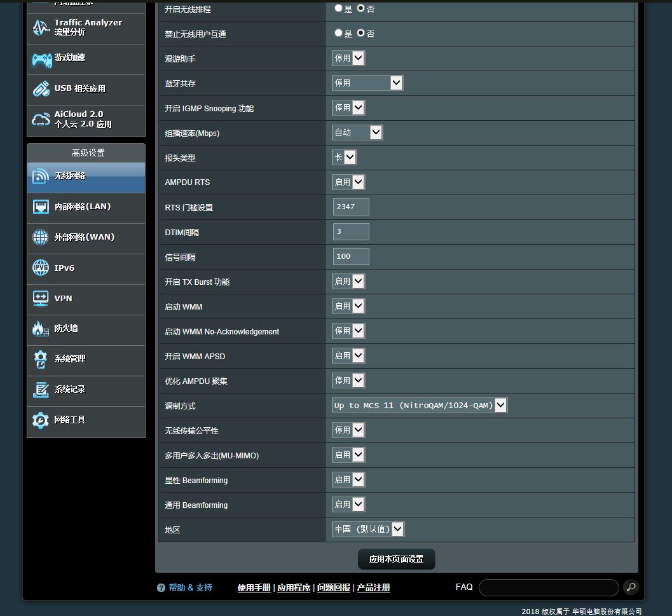Click the game controller icon for 游戏加速
The width and height of the screenshot is (672, 616).
pyautogui.click(x=41, y=60)
